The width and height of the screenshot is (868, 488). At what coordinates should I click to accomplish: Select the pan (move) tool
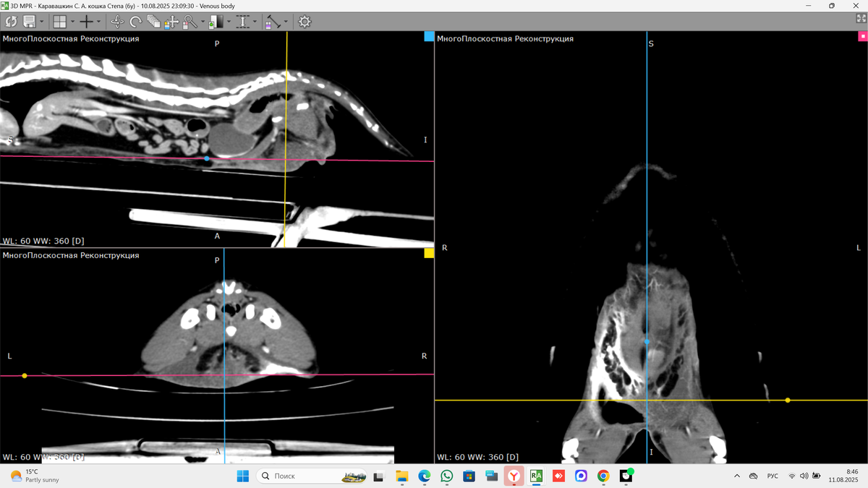click(x=171, y=22)
